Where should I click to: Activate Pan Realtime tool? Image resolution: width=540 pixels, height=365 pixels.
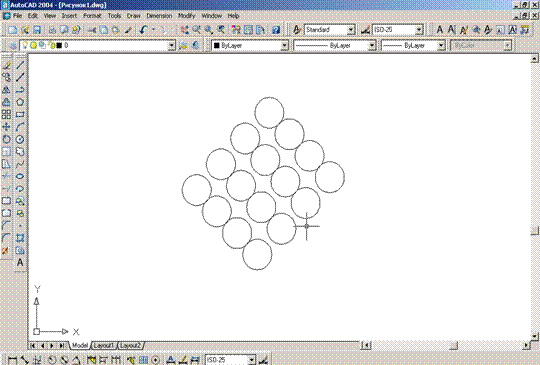184,30
